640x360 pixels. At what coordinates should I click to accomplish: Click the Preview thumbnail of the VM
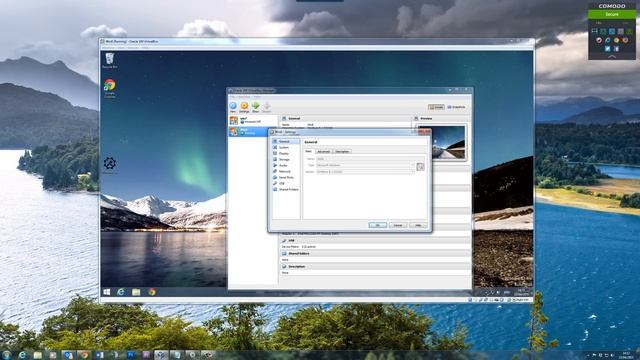(x=441, y=142)
